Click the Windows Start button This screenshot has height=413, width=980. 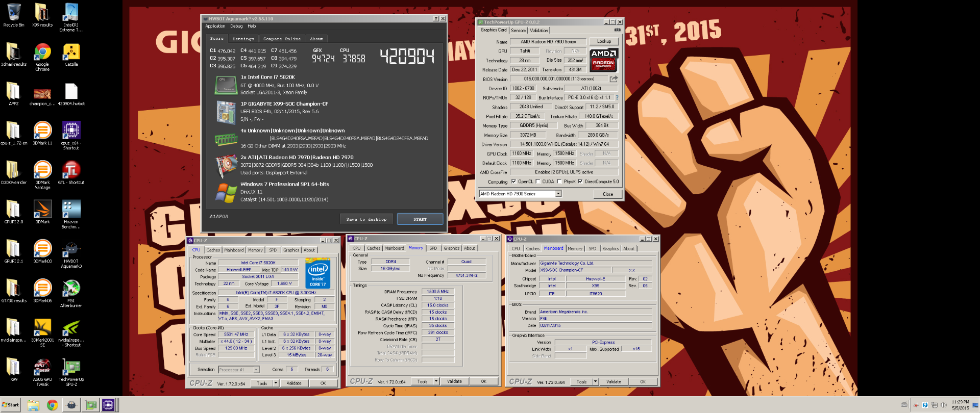(10, 405)
